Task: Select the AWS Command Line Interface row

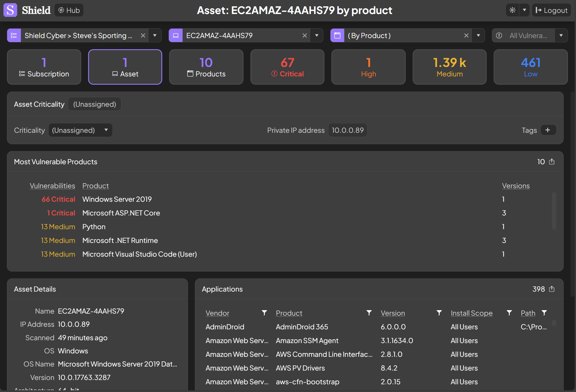Action: [x=376, y=354]
